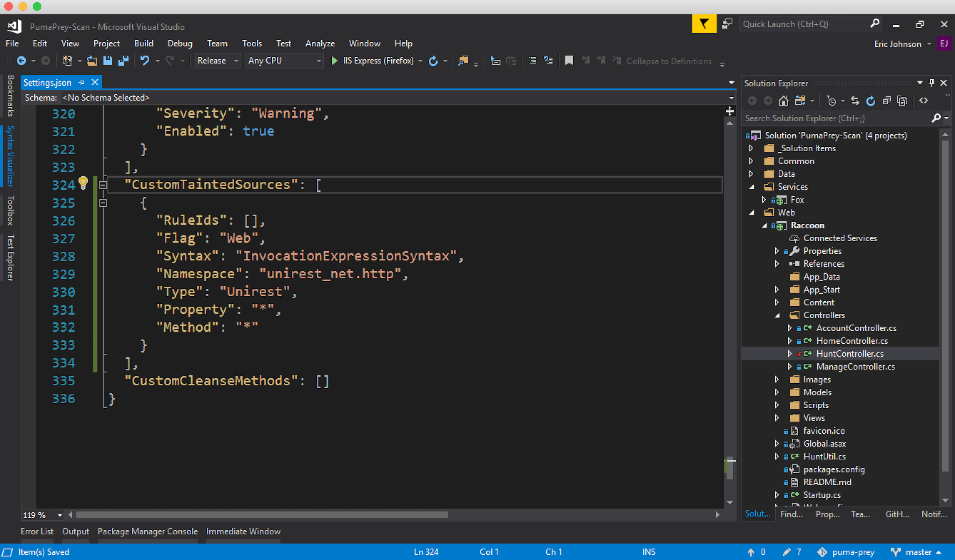The height and width of the screenshot is (560, 955).
Task: Open the Debug menu
Action: tap(180, 44)
